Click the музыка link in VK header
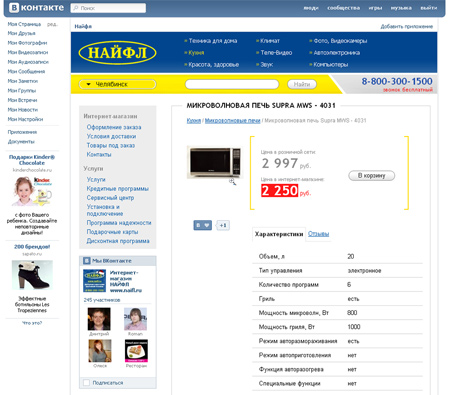Viewport: 450px width, 395px height. click(x=401, y=8)
